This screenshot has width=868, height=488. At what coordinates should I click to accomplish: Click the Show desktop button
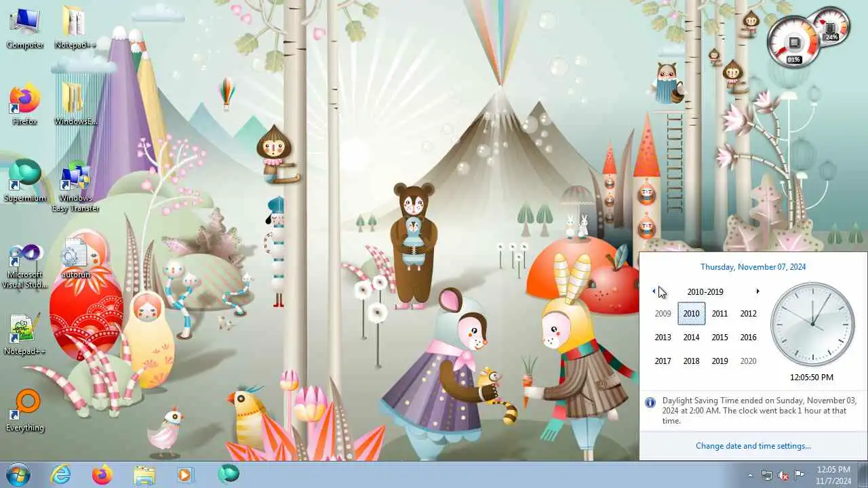pos(863,474)
